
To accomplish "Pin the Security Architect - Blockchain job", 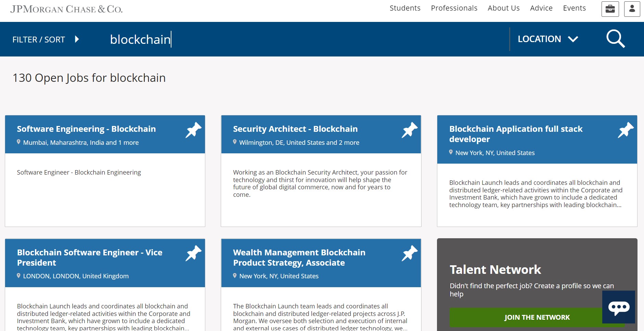I will tap(409, 130).
